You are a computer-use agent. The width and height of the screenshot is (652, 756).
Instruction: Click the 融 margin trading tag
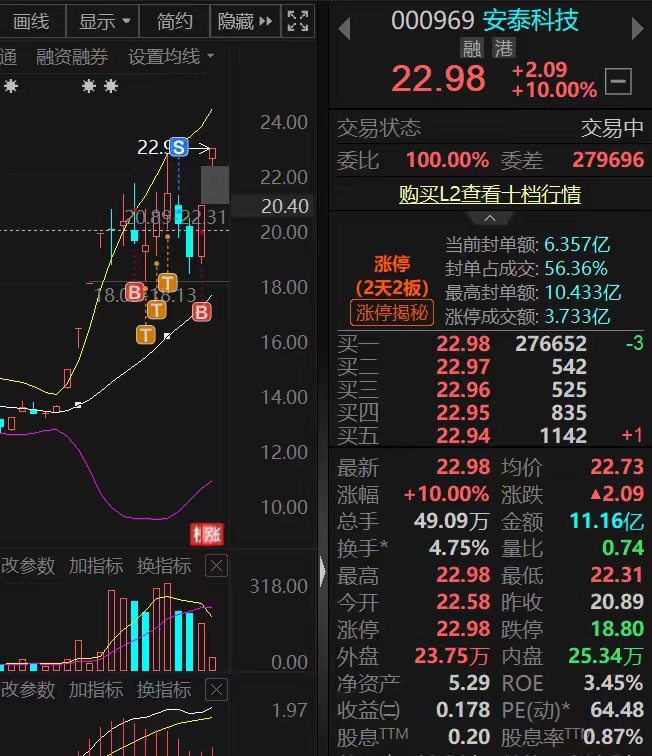click(471, 48)
